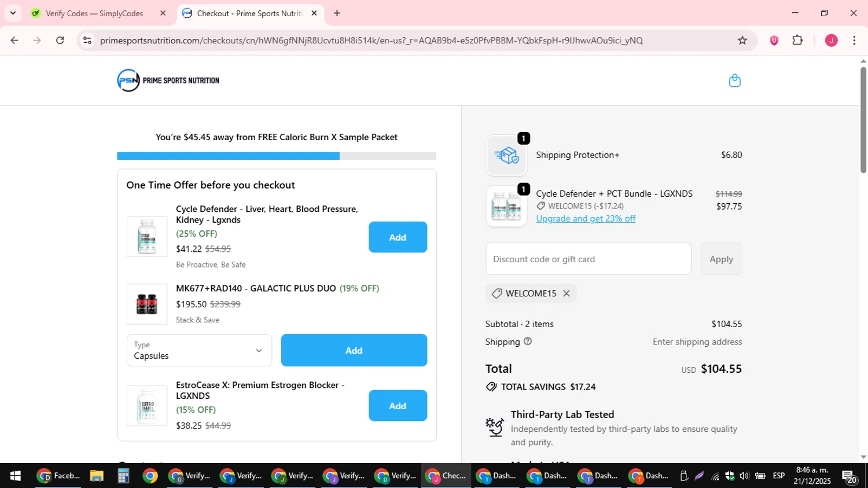Switch to the Verify Codes SimplyCodes tab
The width and height of the screenshot is (868, 488).
94,13
